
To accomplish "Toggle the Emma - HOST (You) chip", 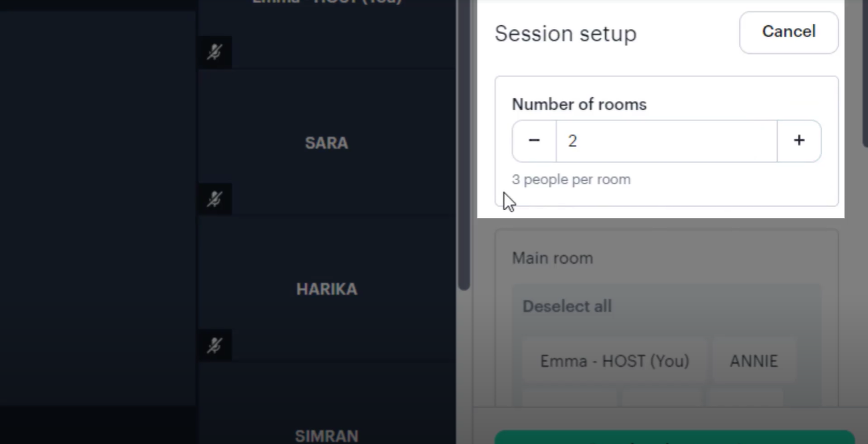I will [x=614, y=361].
